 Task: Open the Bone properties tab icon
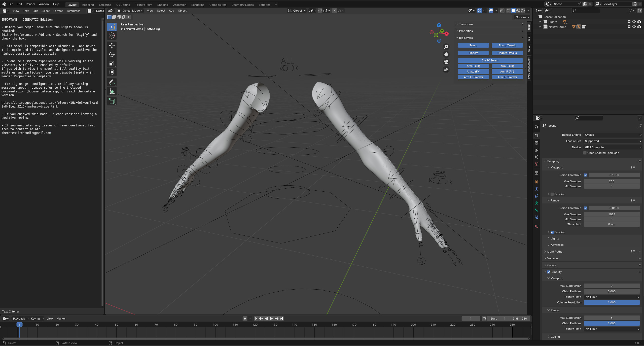point(536,210)
